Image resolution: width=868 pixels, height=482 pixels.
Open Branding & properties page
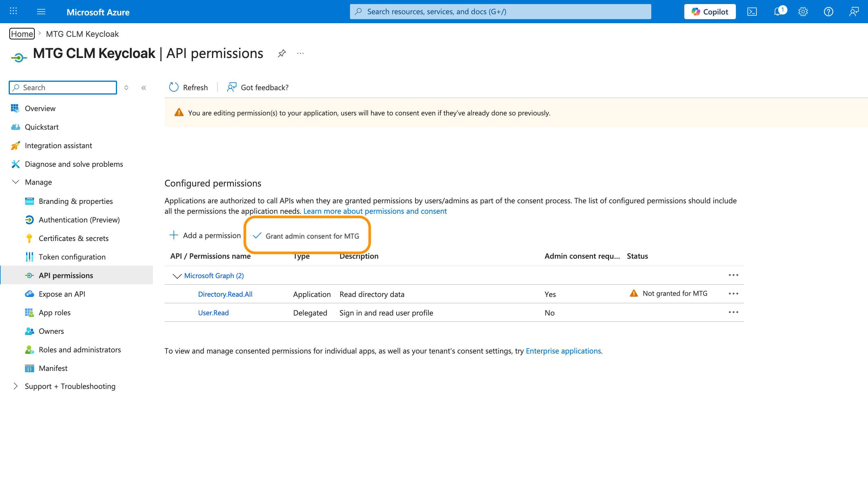point(76,201)
